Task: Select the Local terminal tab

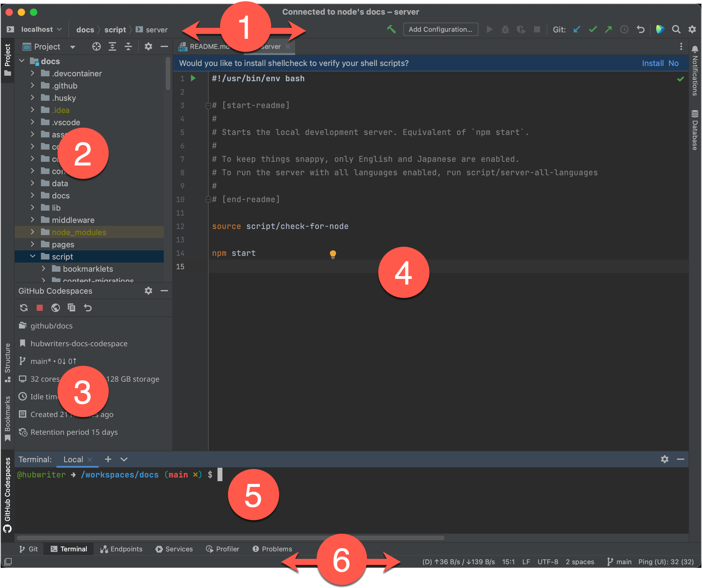Action: pos(73,459)
